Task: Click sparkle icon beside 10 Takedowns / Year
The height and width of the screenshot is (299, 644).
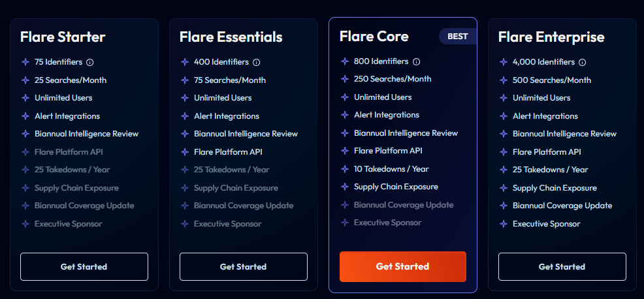Action: click(345, 169)
